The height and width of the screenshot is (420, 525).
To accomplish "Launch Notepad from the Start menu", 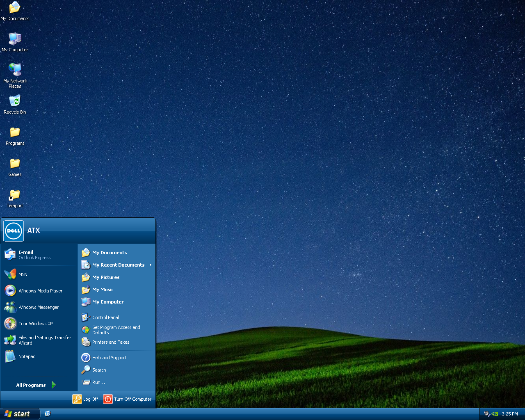I will coord(39,356).
